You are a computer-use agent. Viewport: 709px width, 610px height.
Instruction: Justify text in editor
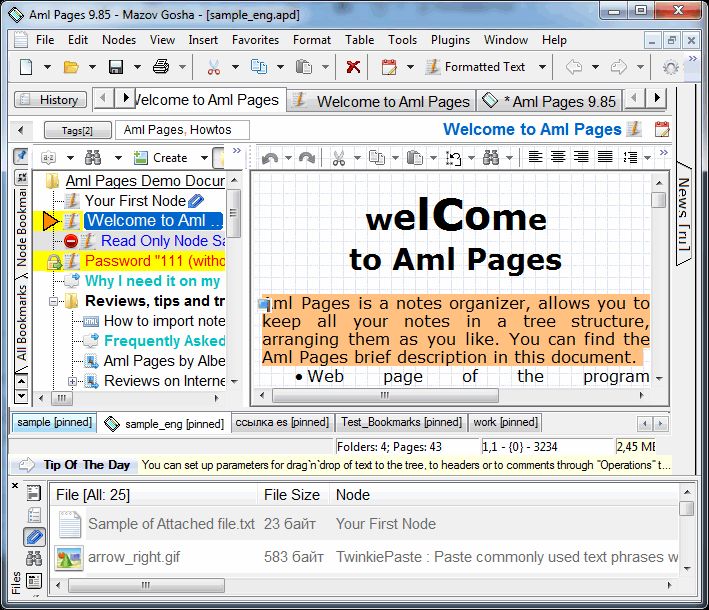605,157
